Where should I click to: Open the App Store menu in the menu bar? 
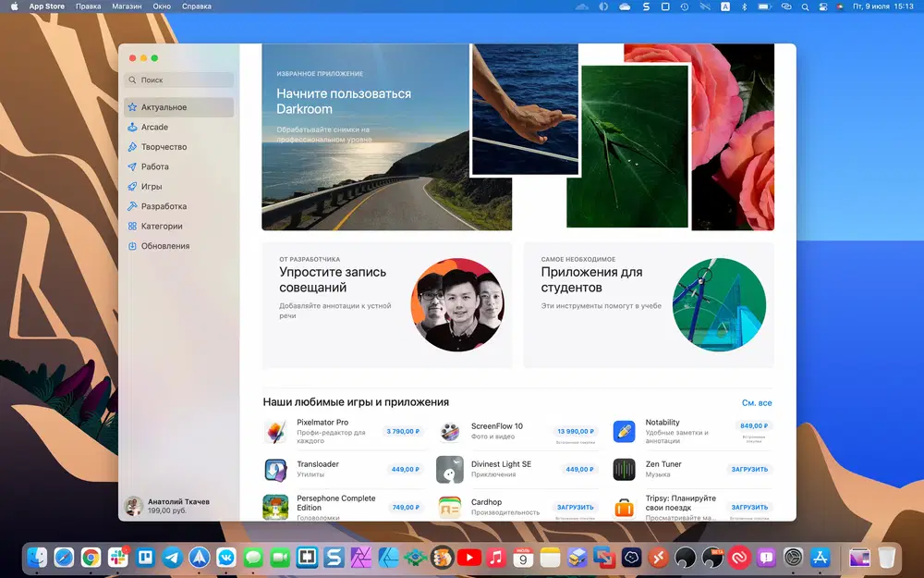[x=47, y=6]
